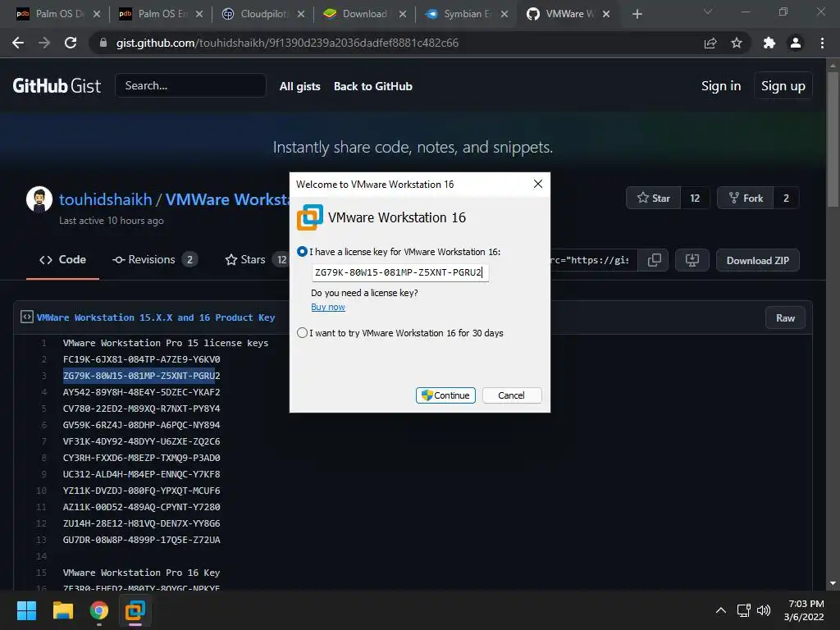Click the fork count 2
The image size is (840, 630).
click(786, 199)
